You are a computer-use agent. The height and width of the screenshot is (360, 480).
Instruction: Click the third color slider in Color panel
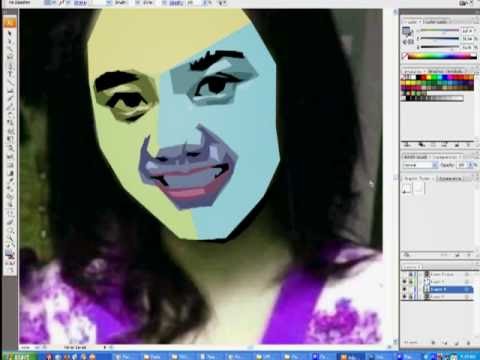[x=439, y=47]
